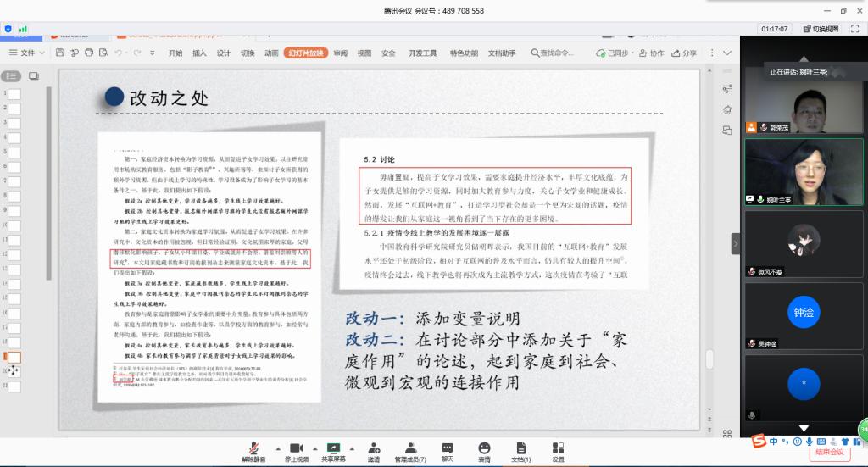This screenshot has width=868, height=467.
Task: Click the red 结束会议 end meeting button
Action: [829, 453]
